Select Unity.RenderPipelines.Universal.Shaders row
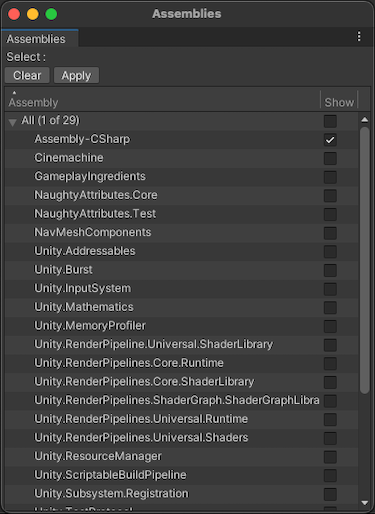The image size is (375, 514). [x=182, y=438]
